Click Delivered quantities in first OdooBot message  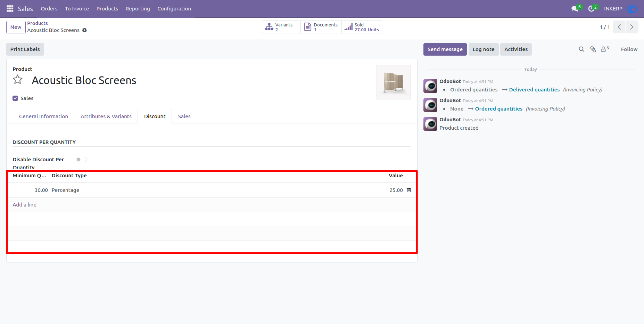tap(534, 90)
